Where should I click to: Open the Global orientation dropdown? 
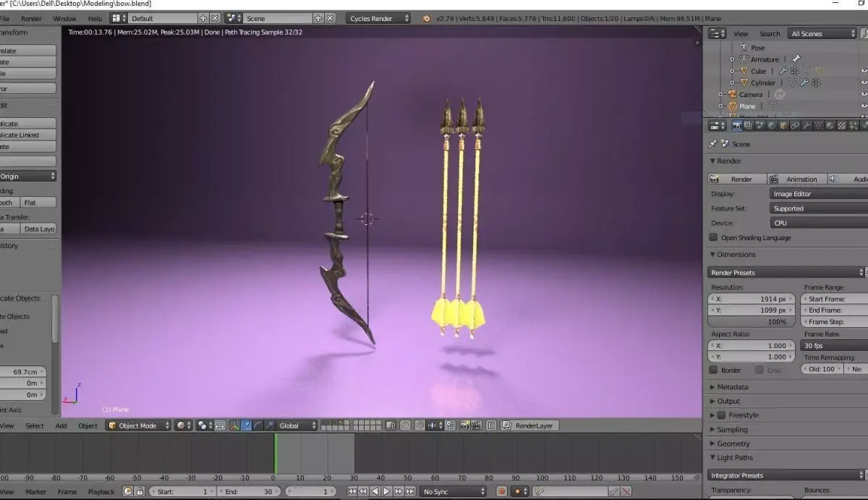point(297,425)
